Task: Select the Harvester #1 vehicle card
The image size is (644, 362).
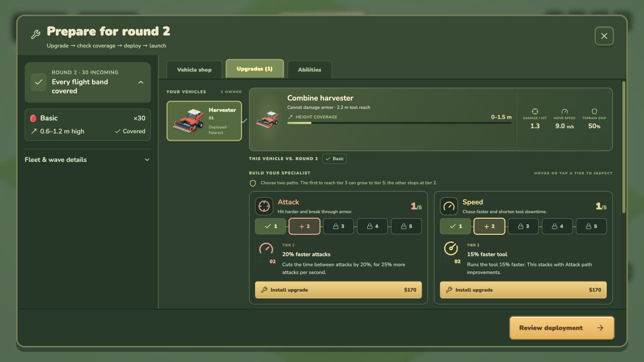Action: (x=204, y=121)
